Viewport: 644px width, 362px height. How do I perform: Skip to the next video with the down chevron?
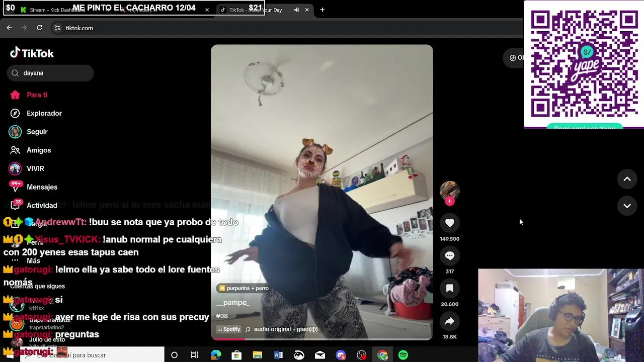(627, 206)
